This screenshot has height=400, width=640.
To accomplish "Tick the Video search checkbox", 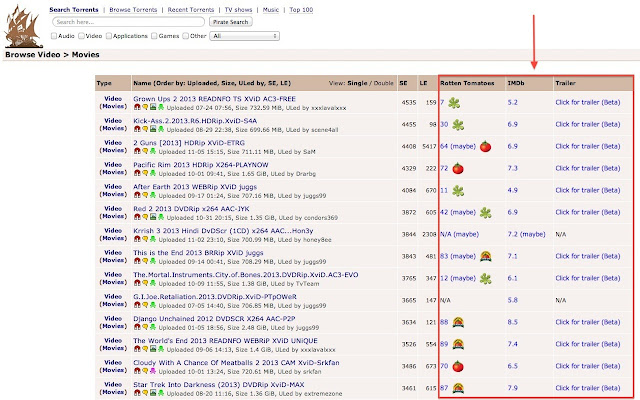I will [x=81, y=36].
